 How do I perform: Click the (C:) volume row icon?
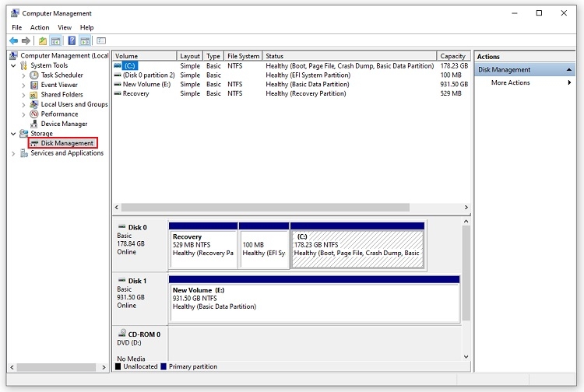point(118,65)
